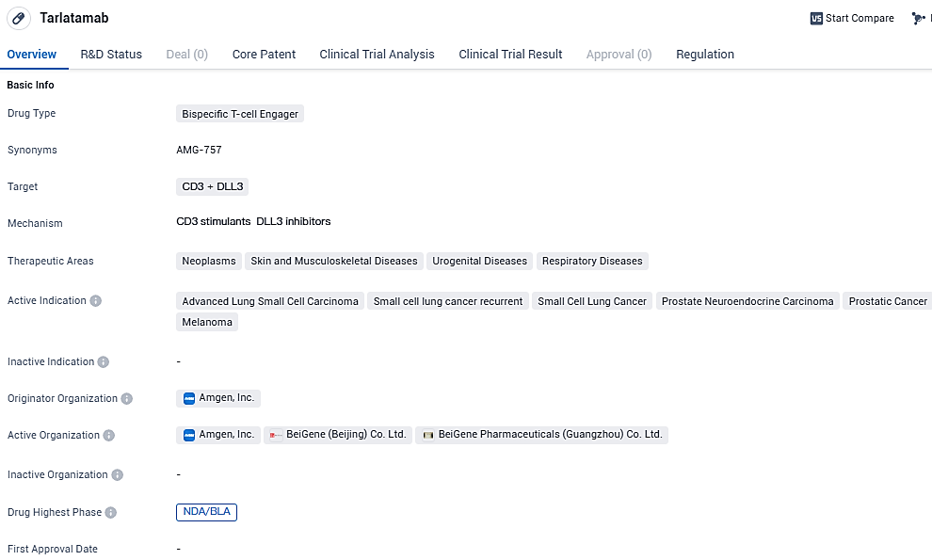This screenshot has height=560, width=932.
Task: Open the Core Patent tab
Action: pos(264,55)
